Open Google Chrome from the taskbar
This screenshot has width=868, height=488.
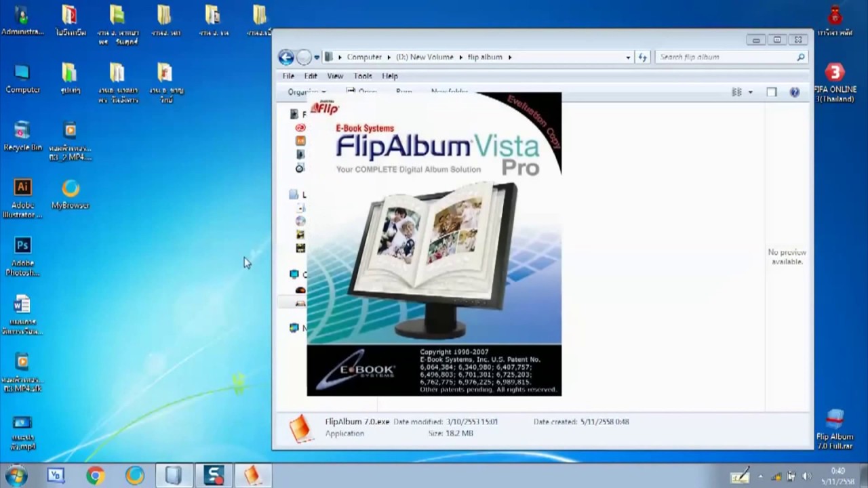coord(95,476)
